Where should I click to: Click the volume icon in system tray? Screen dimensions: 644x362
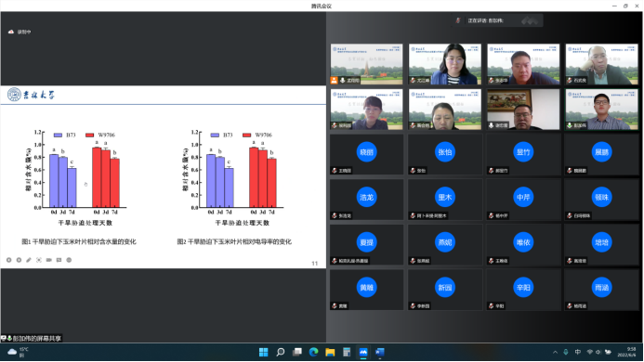click(x=598, y=352)
